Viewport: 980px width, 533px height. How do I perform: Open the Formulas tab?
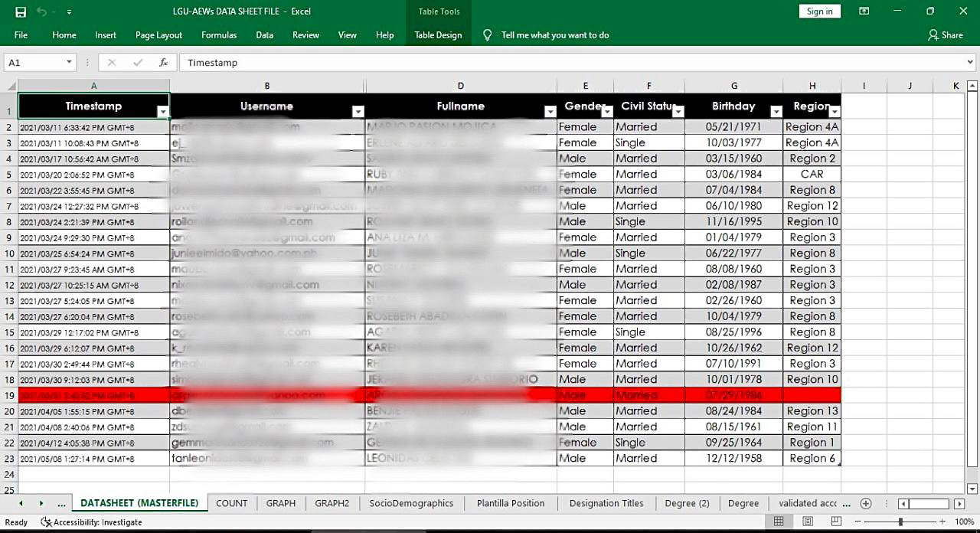coord(219,35)
